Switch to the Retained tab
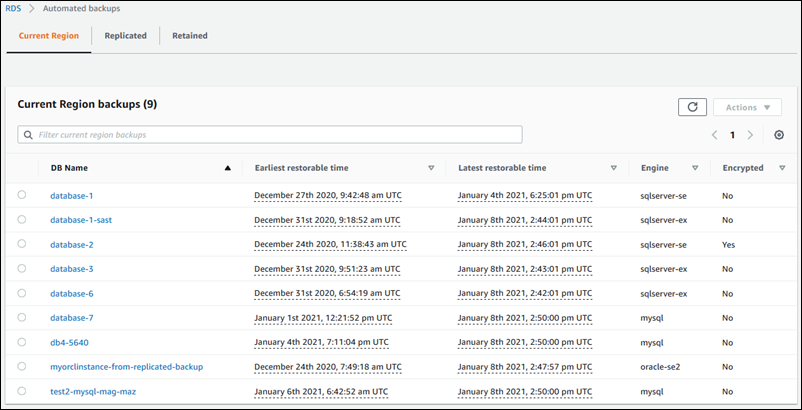802x410 pixels. (x=189, y=35)
